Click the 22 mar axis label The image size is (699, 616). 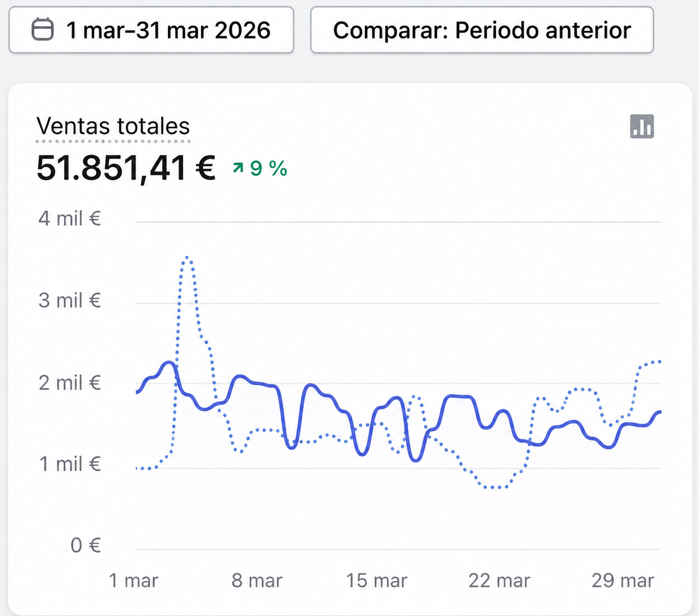tap(499, 580)
